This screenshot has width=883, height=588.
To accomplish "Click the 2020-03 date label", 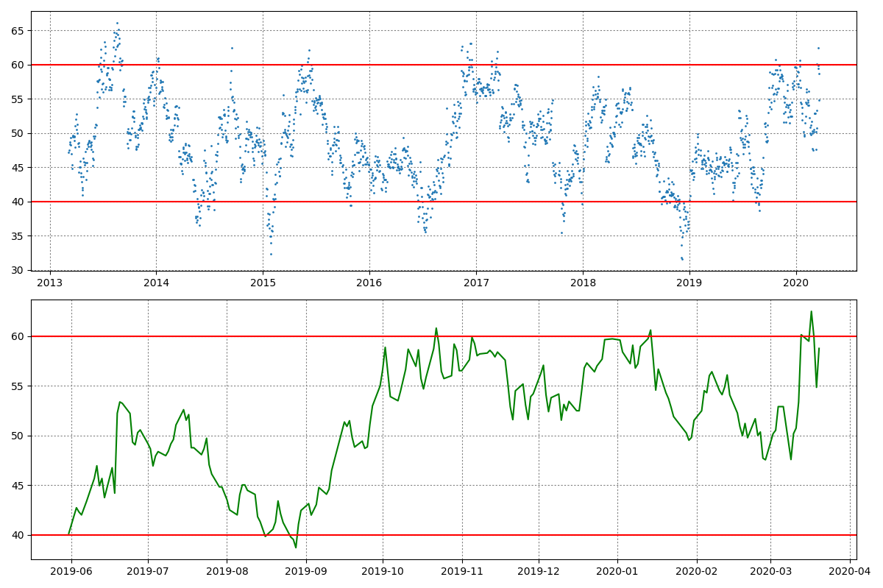I will point(770,571).
